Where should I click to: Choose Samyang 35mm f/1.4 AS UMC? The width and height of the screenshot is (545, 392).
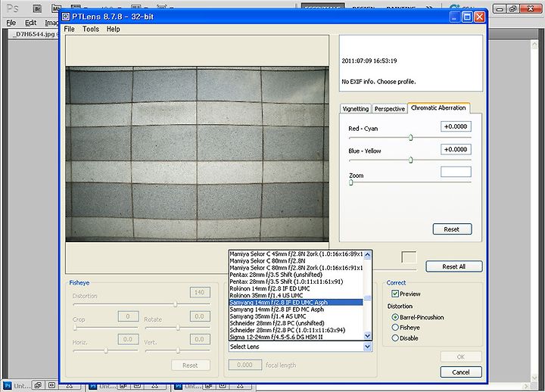296,316
